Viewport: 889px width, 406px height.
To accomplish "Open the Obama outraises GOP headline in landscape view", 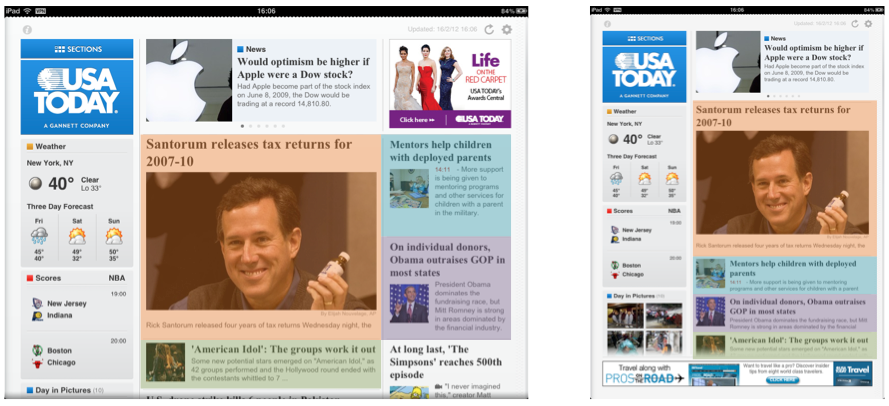I will (447, 260).
